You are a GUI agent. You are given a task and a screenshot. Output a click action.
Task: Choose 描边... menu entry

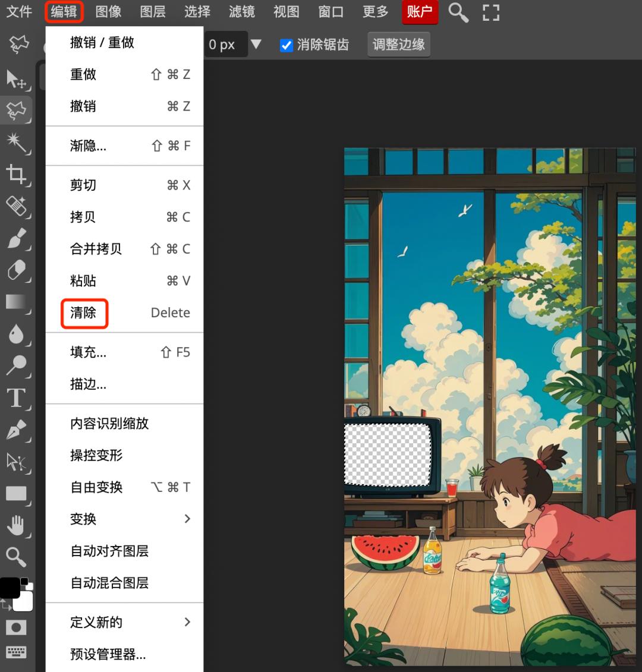[x=124, y=384]
